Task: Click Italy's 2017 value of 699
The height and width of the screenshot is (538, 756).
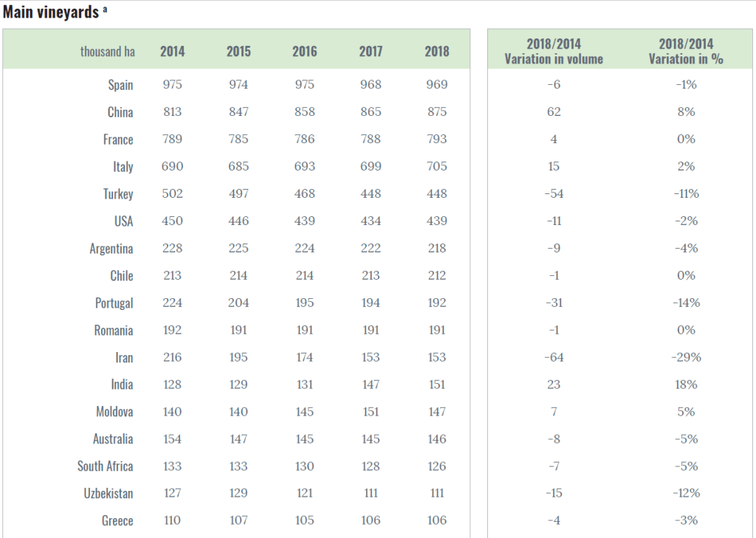Action: (371, 167)
